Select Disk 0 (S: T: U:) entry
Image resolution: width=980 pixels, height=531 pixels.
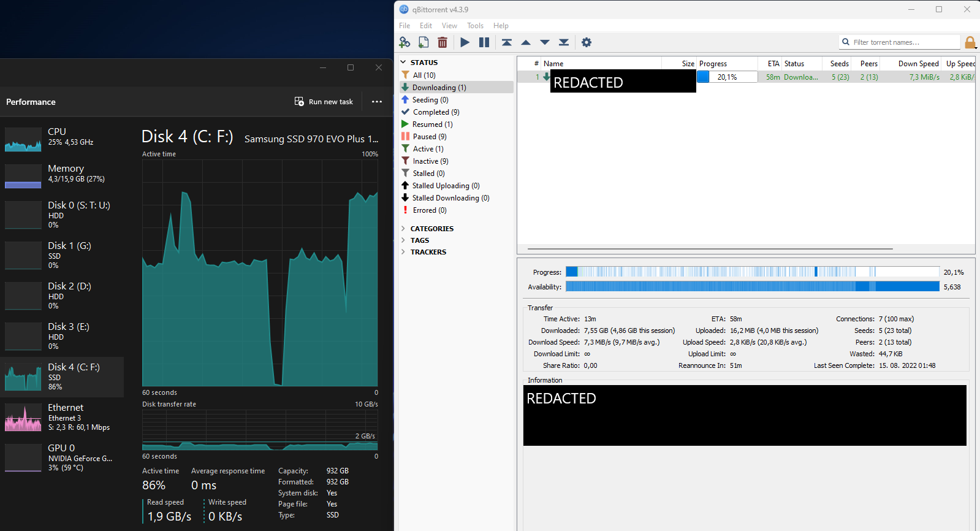62,215
